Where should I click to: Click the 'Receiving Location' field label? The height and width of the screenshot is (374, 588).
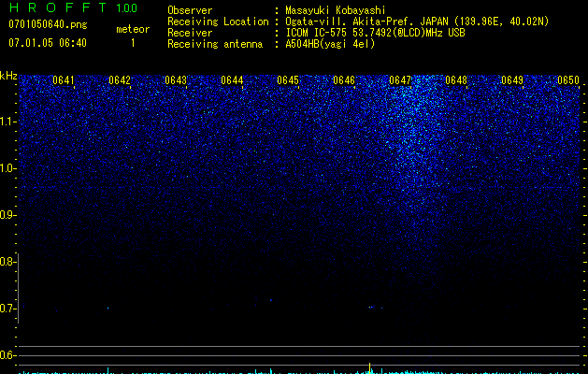218,22
